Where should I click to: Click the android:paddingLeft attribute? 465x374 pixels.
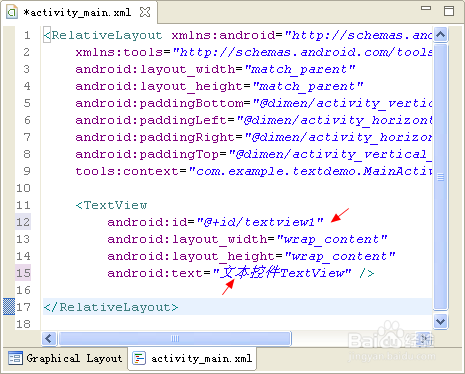pyautogui.click(x=151, y=120)
